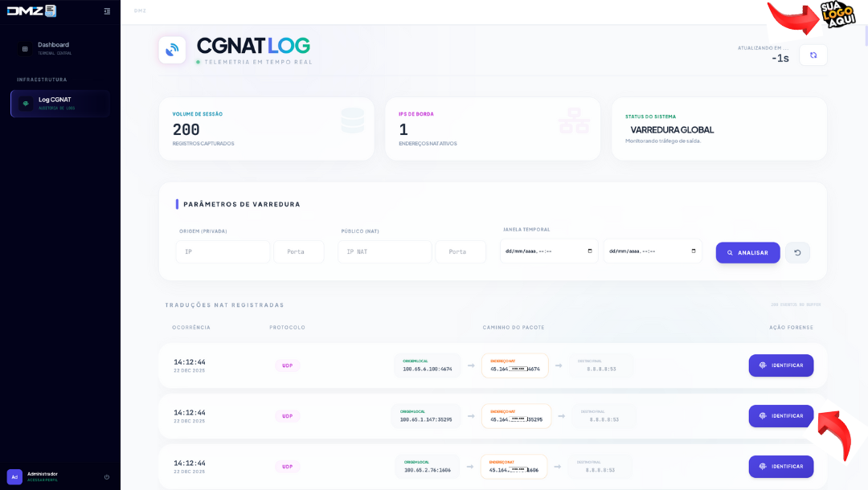This screenshot has width=868, height=490.
Task: Open the first date picker calendar in Janela Temporal
Action: tap(590, 251)
